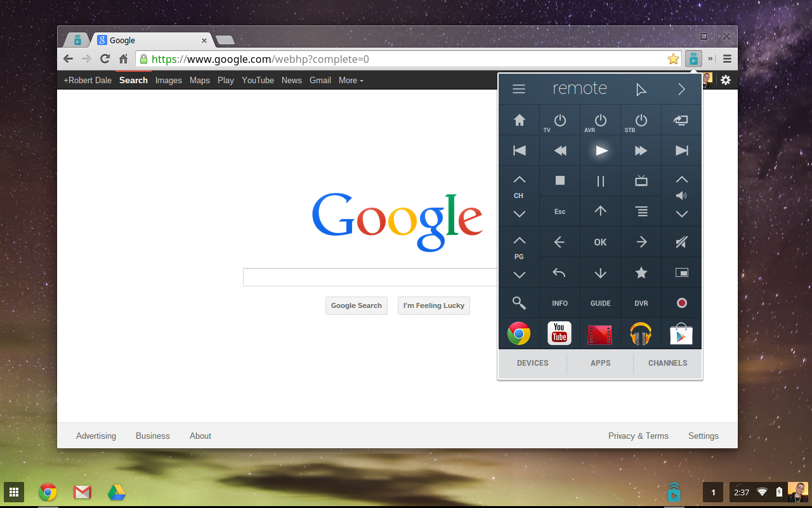Open the shelf app launcher grid

tap(14, 492)
